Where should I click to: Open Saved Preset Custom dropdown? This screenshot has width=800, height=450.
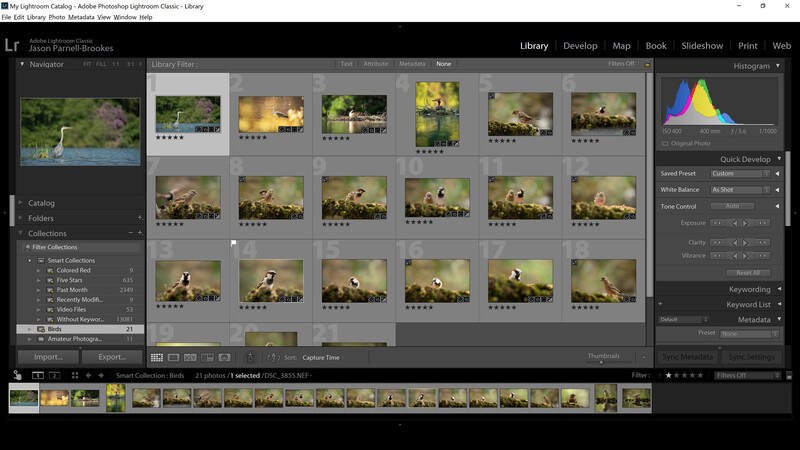[x=740, y=173]
